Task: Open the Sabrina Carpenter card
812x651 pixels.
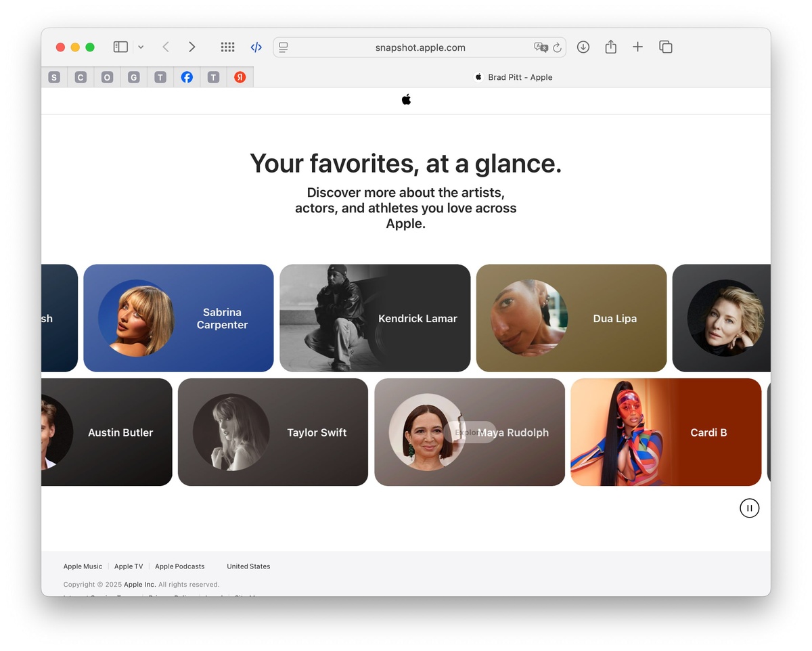Action: [x=179, y=318]
